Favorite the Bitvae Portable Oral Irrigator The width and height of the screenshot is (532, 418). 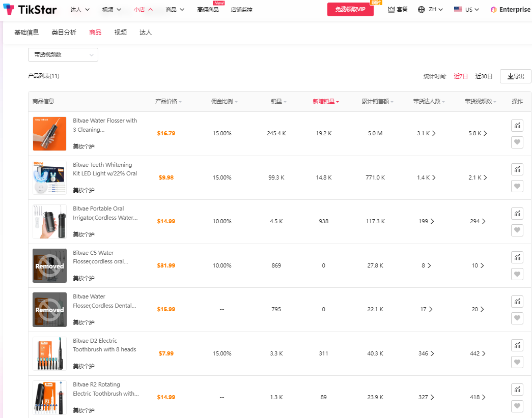(x=517, y=230)
